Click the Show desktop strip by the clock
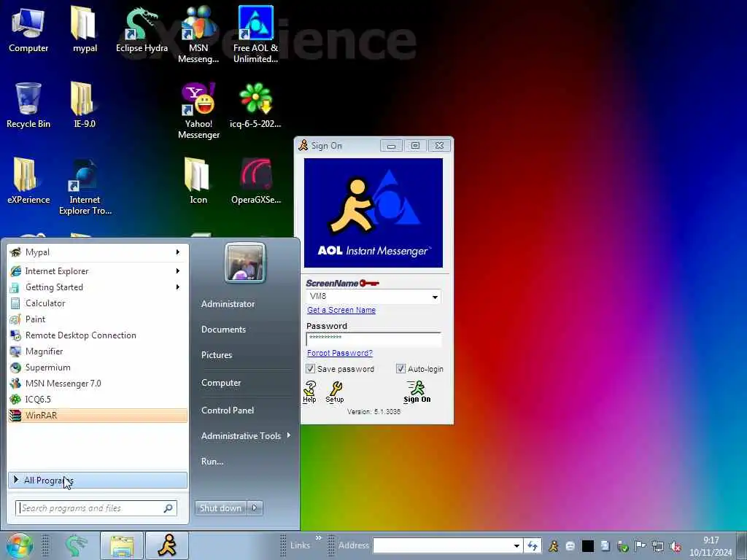This screenshot has width=747, height=560. (x=742, y=545)
